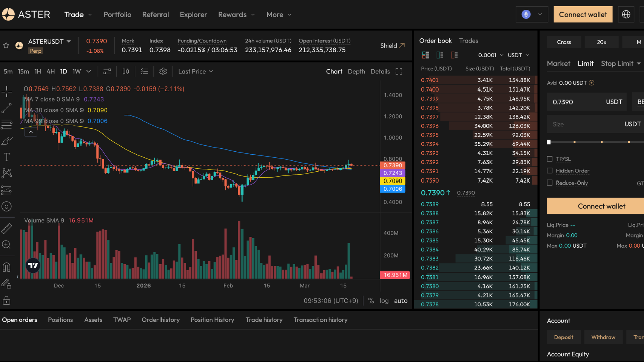Open the Last Price dropdown
The width and height of the screenshot is (644, 362).
point(195,71)
